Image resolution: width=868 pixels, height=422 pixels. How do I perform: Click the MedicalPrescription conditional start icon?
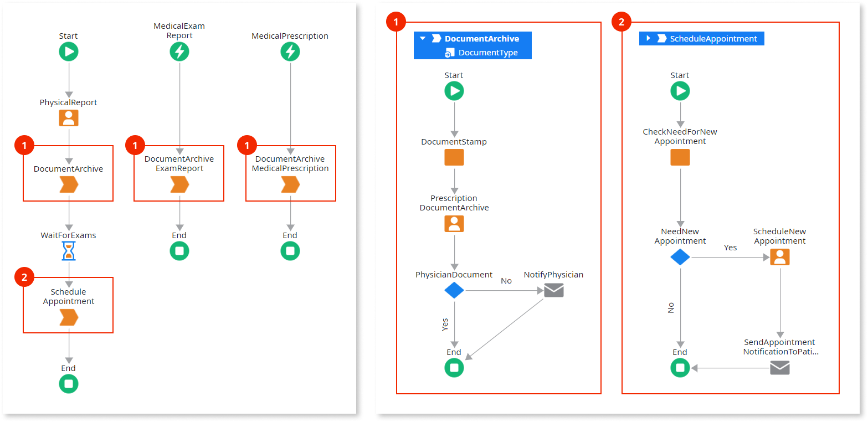pyautogui.click(x=290, y=52)
